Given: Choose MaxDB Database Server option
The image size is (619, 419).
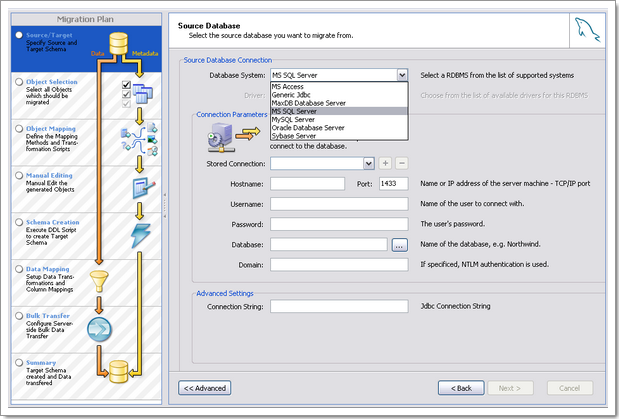Looking at the screenshot, I should 339,103.
